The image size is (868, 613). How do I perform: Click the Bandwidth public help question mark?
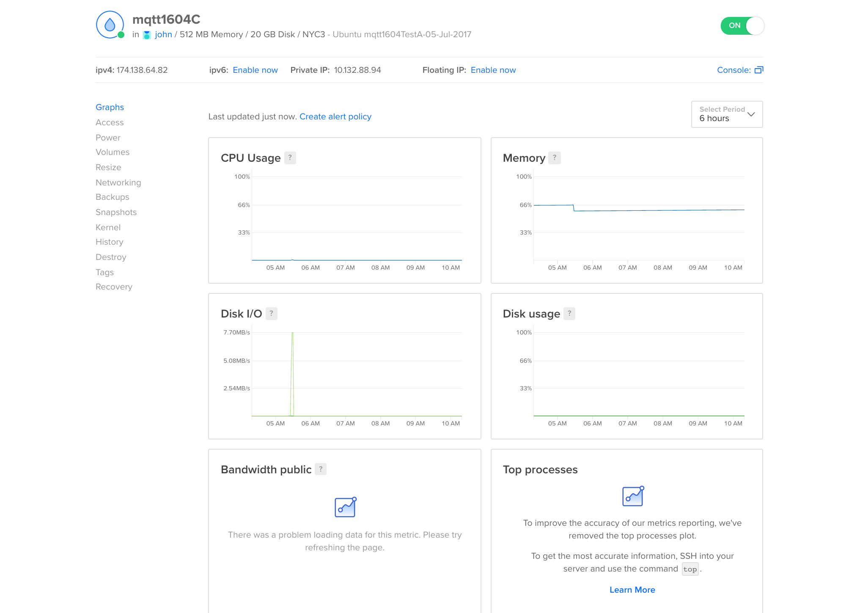point(321,469)
